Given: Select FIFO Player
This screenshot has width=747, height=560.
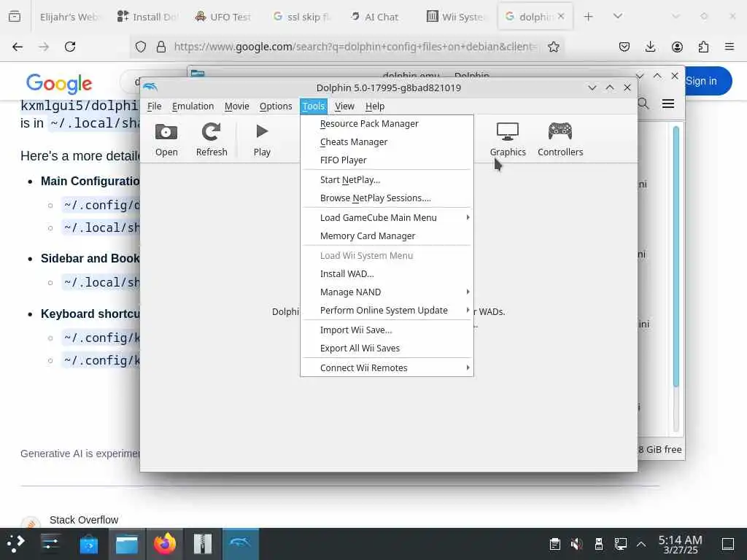Looking at the screenshot, I should pyautogui.click(x=387, y=160).
